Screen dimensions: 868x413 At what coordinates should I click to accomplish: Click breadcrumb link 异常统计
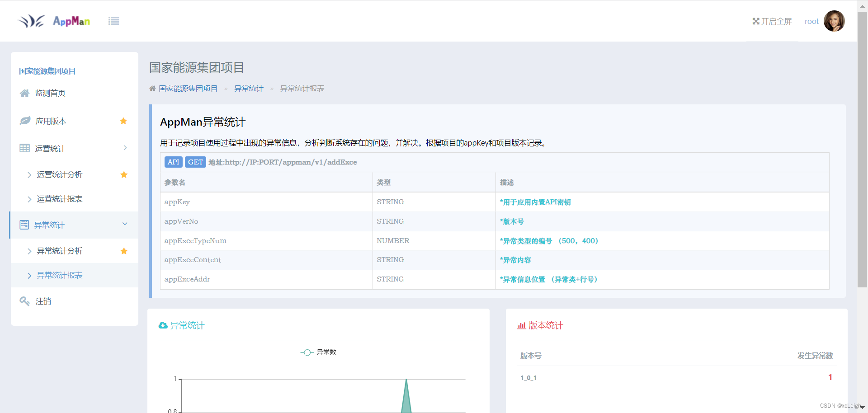(249, 89)
